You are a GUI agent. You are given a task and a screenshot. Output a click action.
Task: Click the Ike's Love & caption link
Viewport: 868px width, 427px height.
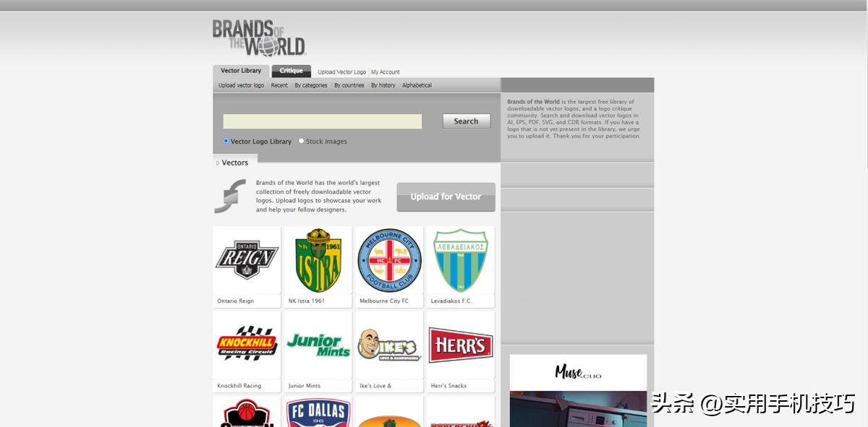pos(375,386)
